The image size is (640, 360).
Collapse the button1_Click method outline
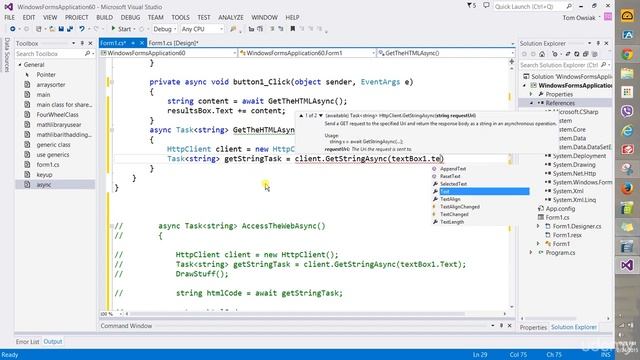pos(112,82)
